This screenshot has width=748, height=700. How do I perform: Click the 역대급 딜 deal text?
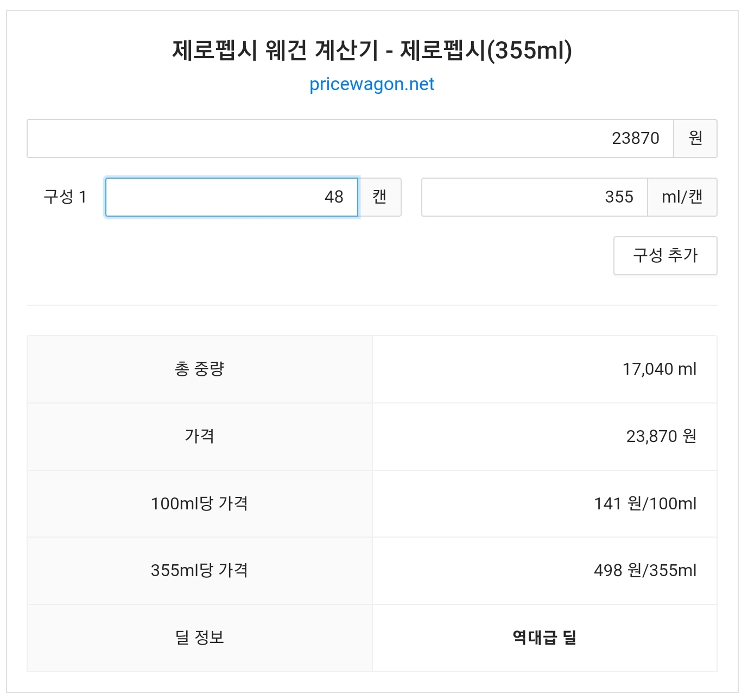point(544,638)
